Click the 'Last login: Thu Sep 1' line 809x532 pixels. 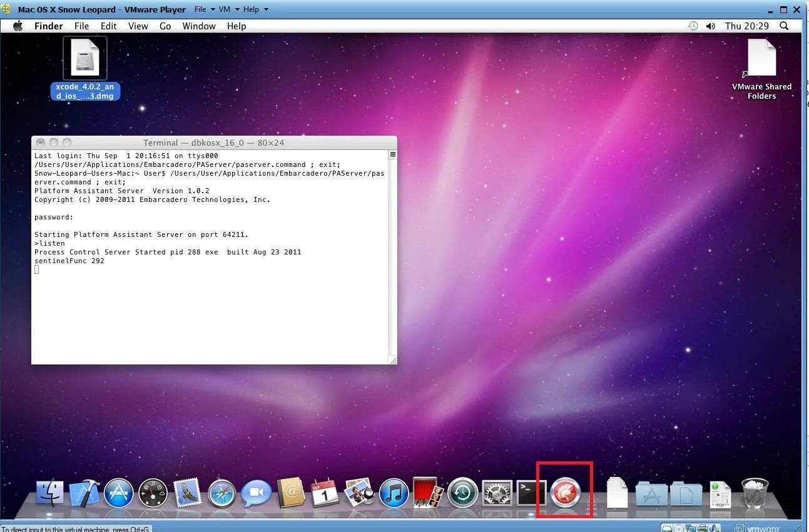[x=126, y=156]
